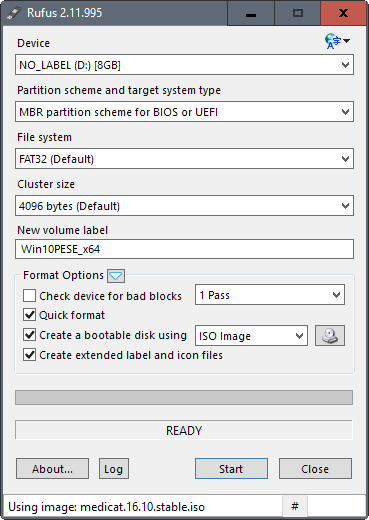Toggle Create extended label and icon files
Viewport: 369px width, 520px height.
pos(29,355)
